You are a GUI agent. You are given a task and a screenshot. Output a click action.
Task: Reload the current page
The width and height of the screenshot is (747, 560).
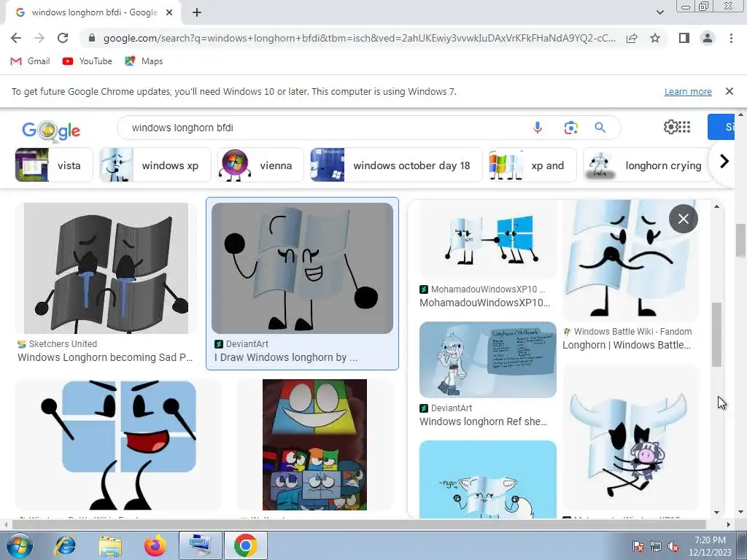pyautogui.click(x=63, y=38)
